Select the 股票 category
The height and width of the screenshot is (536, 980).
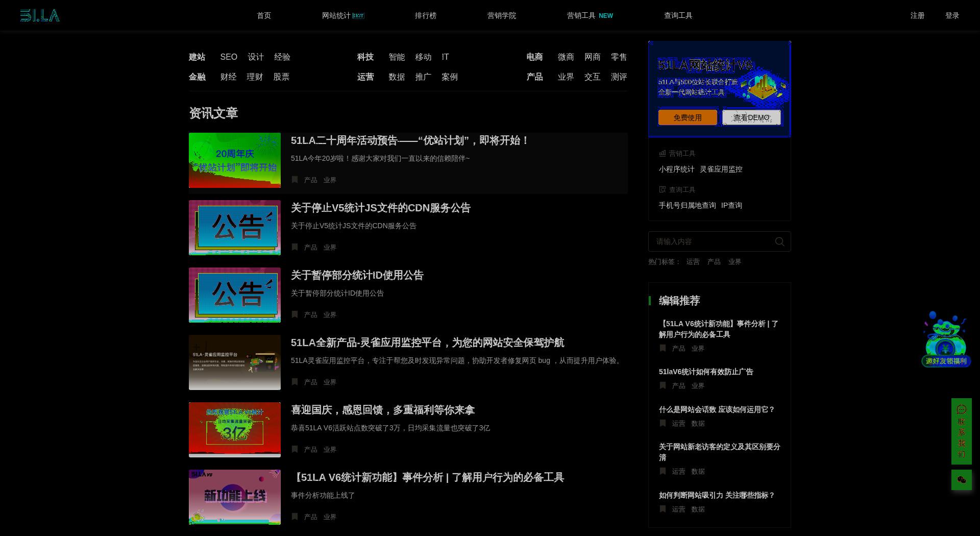281,77
